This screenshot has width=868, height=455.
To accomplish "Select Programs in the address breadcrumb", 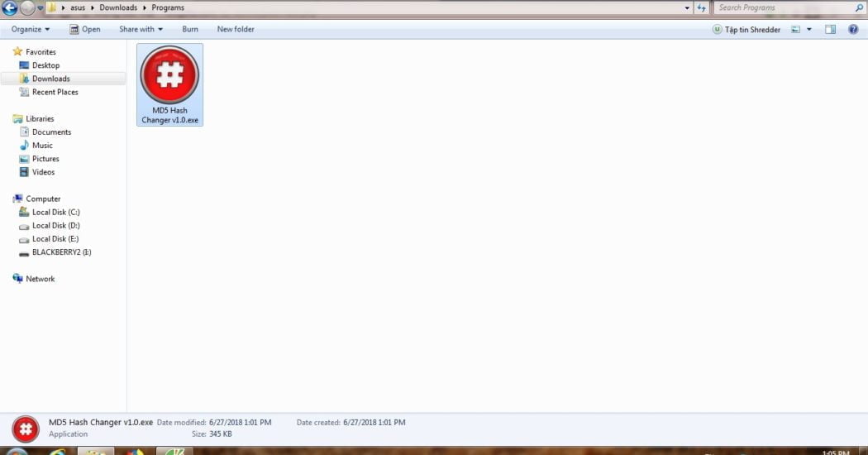I will [168, 7].
